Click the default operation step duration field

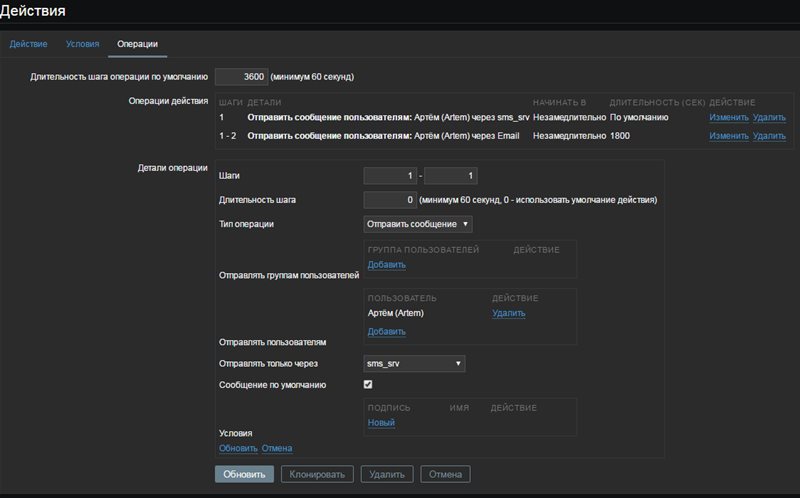point(240,76)
